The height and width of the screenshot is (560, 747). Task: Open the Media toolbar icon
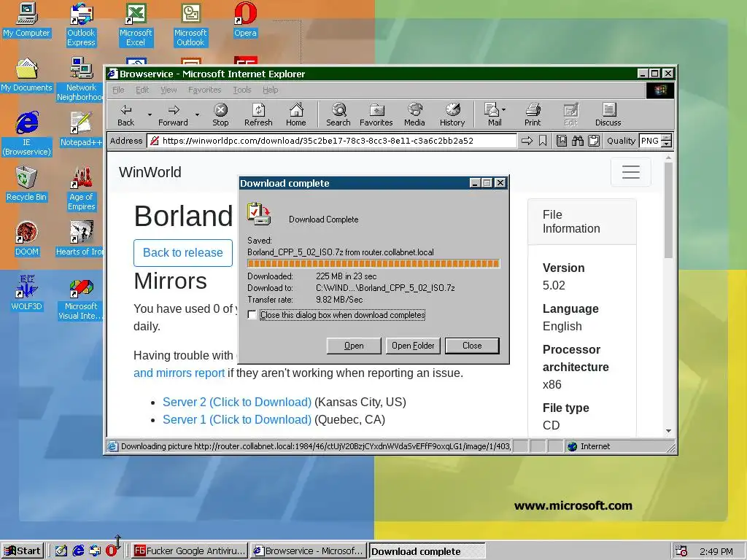point(414,114)
